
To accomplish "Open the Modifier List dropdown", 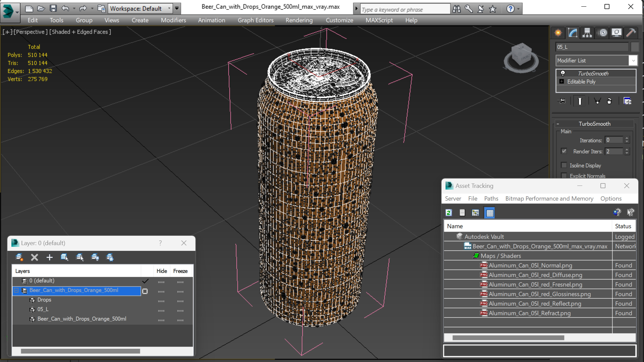I will click(x=633, y=61).
